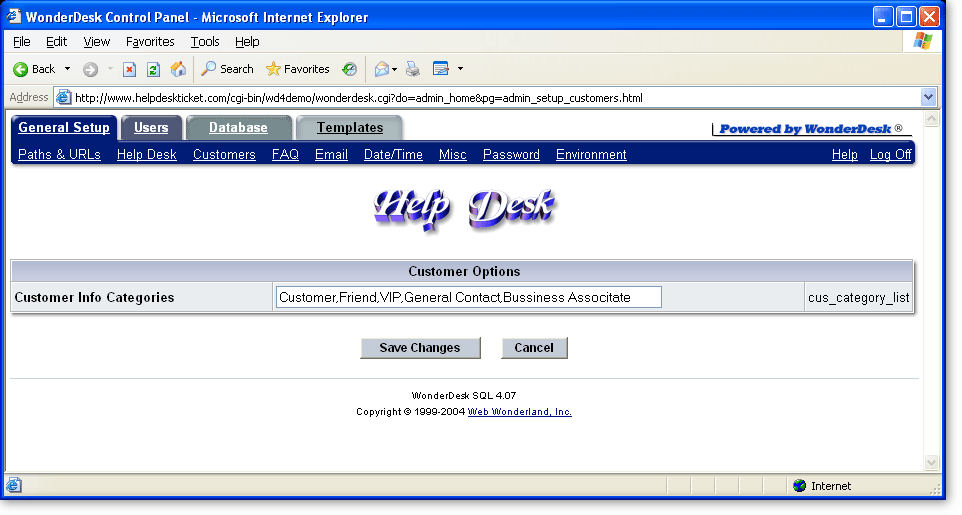Maximize the Internet Explorer window
962x515 pixels.
(906, 17)
